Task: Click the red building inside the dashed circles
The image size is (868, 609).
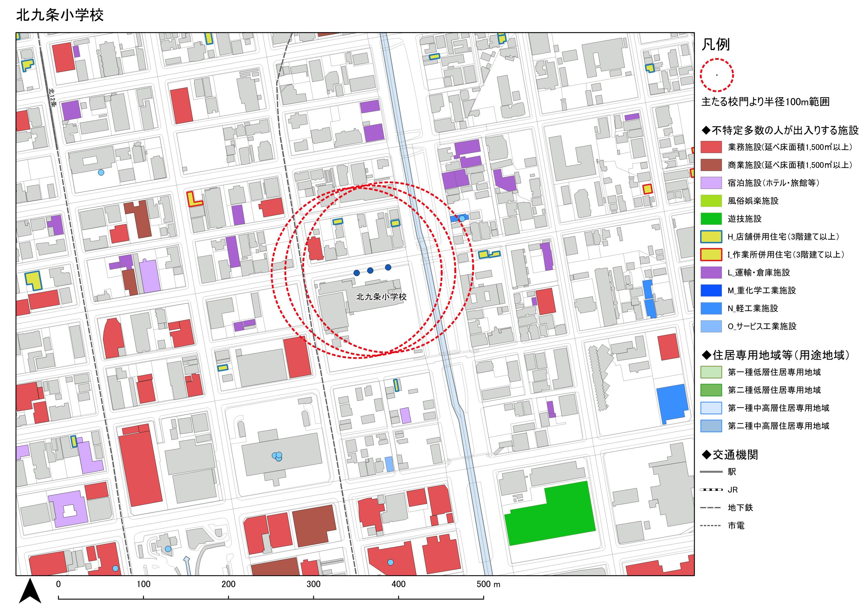Action: [315, 248]
